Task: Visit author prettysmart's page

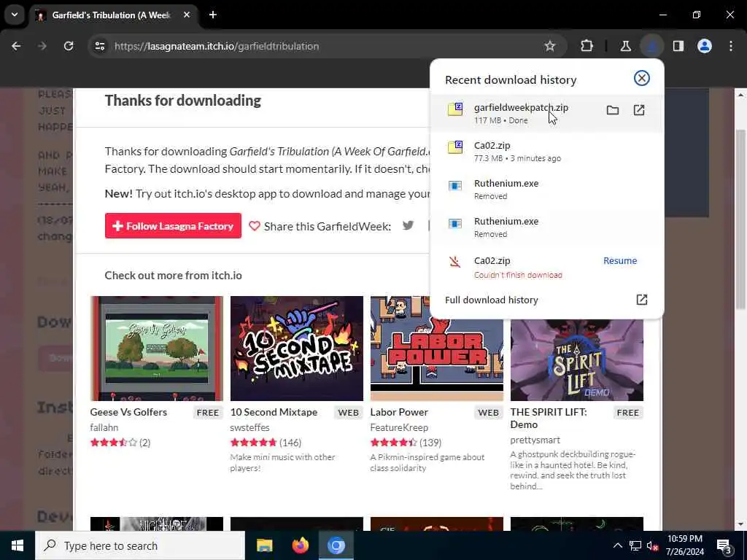Action: [535, 440]
